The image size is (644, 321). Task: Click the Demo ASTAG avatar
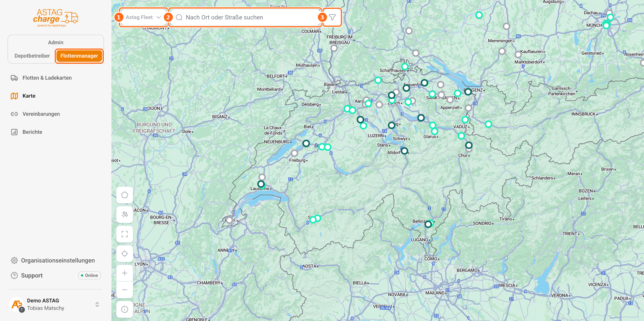click(17, 305)
